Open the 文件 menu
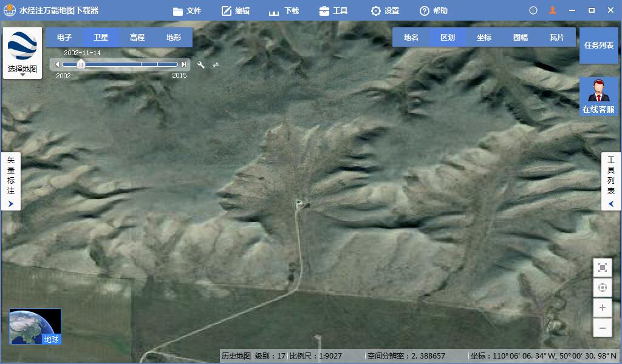The image size is (622, 364). (x=187, y=11)
